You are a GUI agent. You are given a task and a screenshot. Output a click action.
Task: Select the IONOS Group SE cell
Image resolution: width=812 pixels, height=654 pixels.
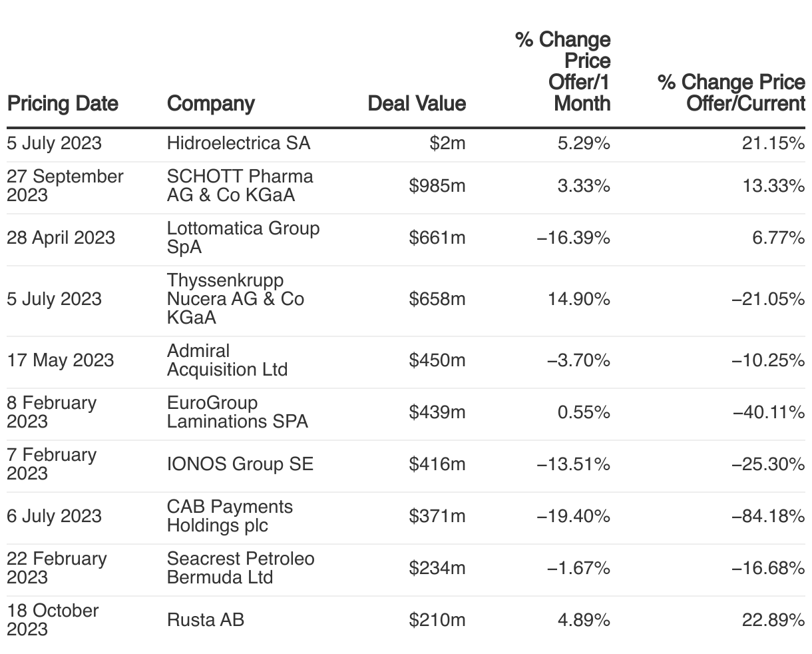pos(240,464)
